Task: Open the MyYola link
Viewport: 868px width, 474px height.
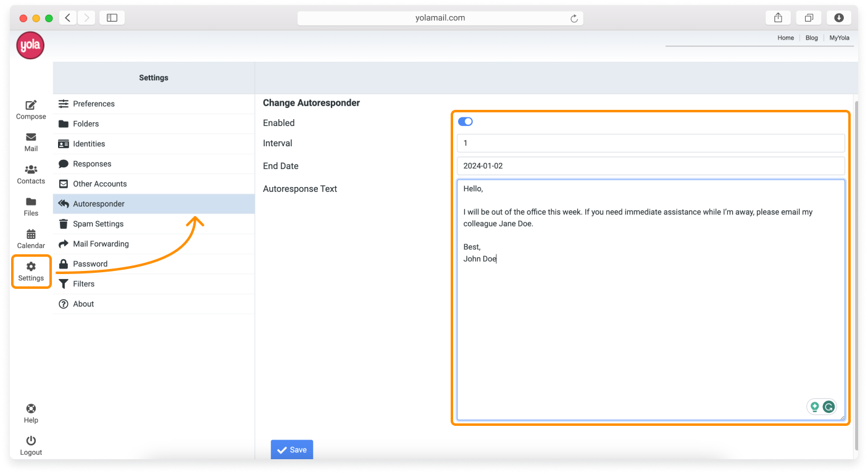Action: point(839,38)
